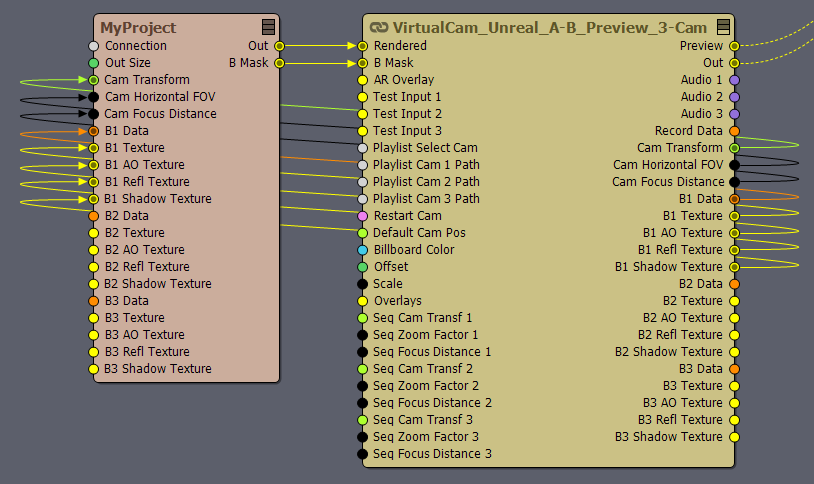Click MyProject Cam Focus Distance label

coord(160,114)
